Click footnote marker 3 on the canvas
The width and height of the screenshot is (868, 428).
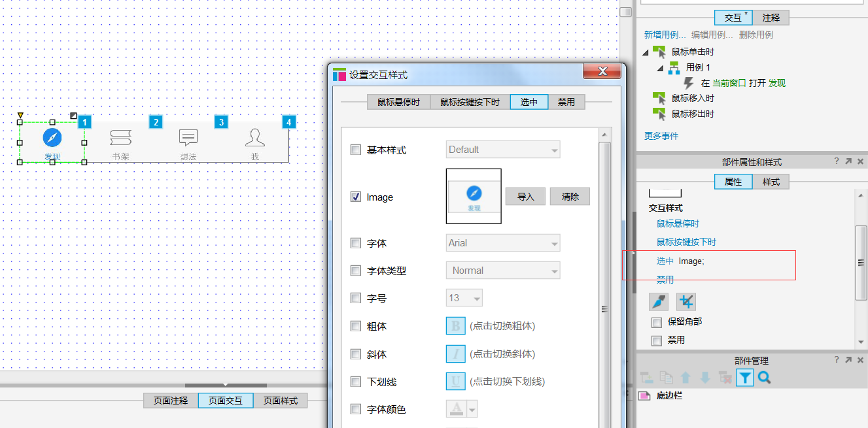pyautogui.click(x=221, y=122)
